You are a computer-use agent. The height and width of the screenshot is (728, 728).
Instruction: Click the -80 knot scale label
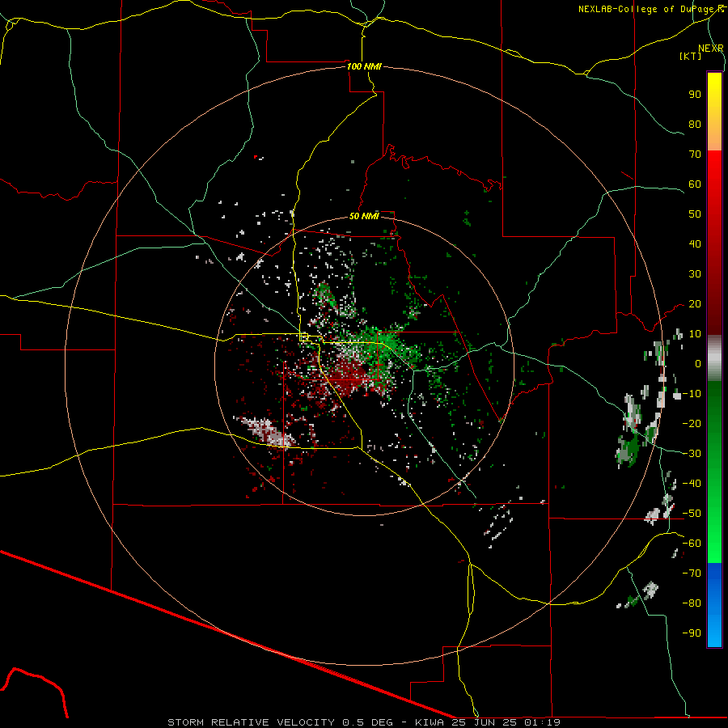(692, 603)
